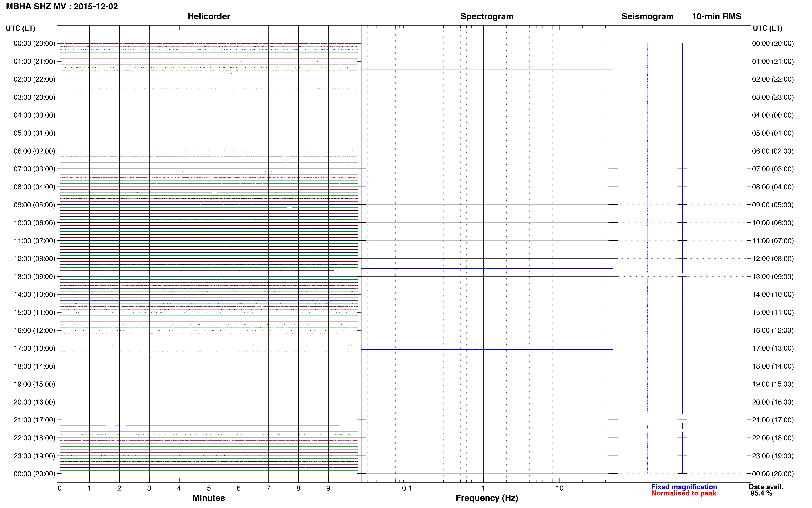Click the '0.1' tick on Frequency axis
The width and height of the screenshot is (812, 508).
407,488
